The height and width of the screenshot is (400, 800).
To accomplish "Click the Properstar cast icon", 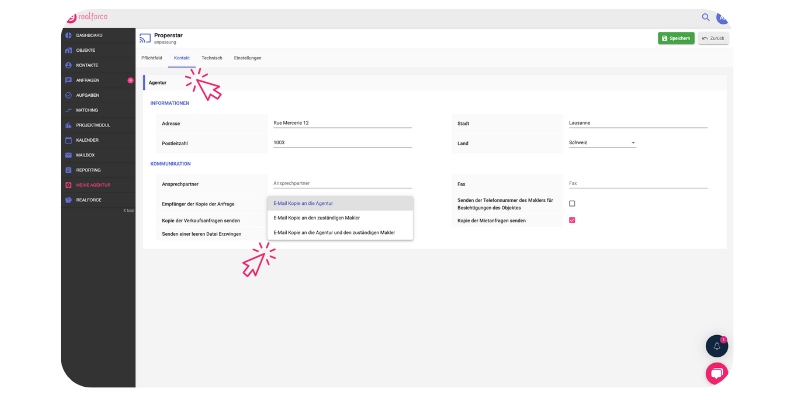I will [x=145, y=38].
